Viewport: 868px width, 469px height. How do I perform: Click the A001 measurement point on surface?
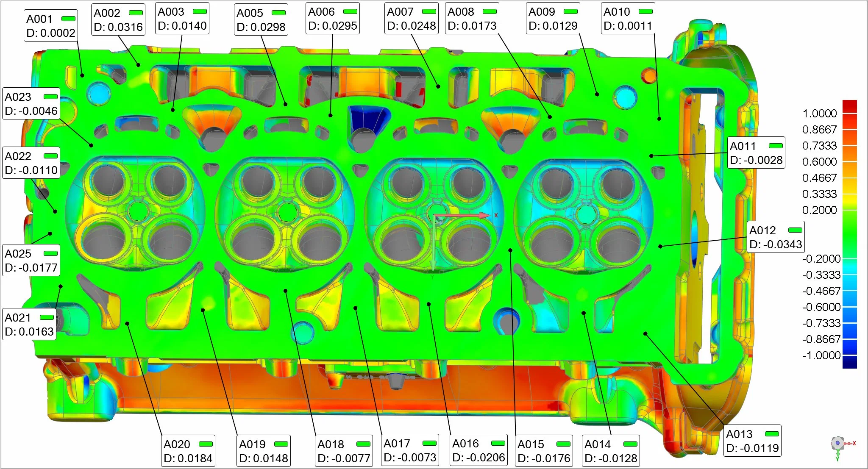[x=82, y=75]
